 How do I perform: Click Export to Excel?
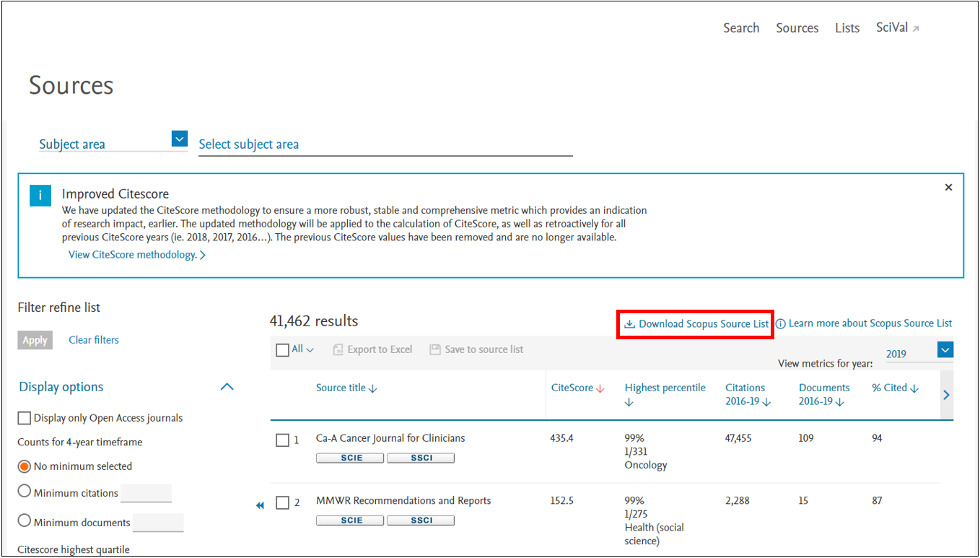[372, 349]
